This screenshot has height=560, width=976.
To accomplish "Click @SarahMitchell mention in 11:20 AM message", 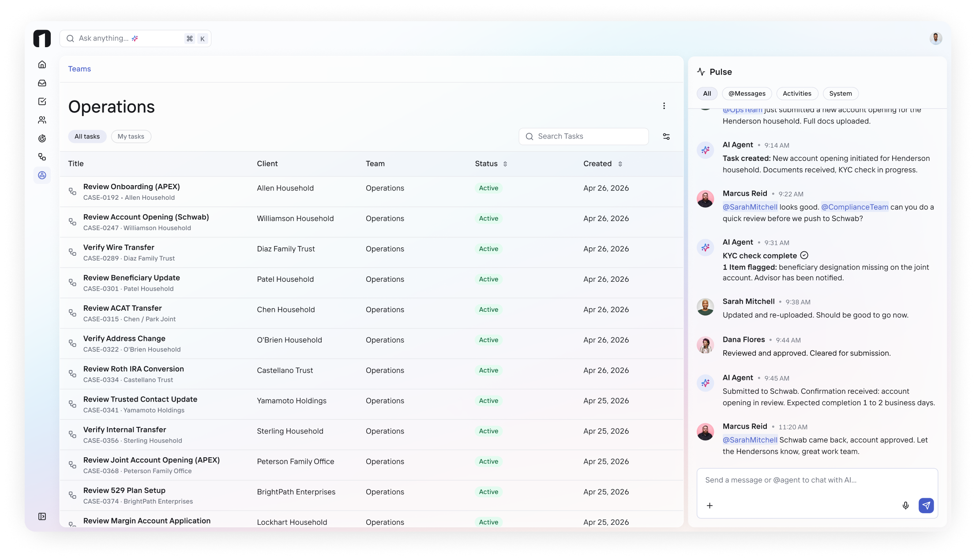I will 750,440.
